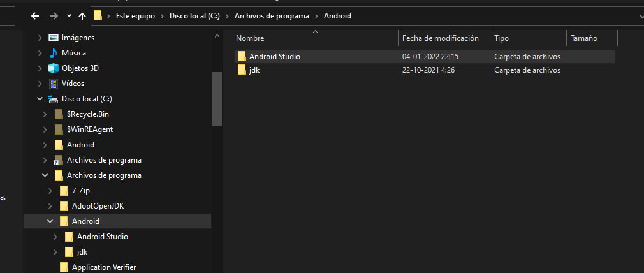Image resolution: width=644 pixels, height=273 pixels.
Task: Click the Up one level arrow
Action: click(82, 15)
